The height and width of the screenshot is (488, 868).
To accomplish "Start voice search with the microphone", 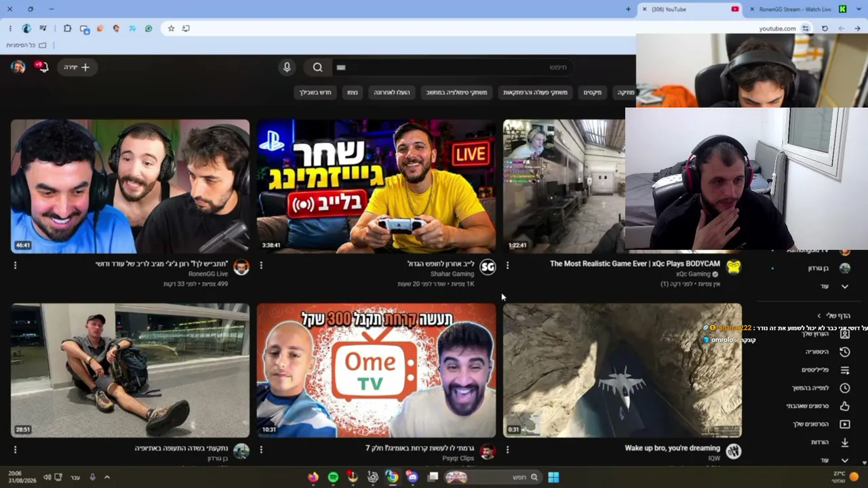I will click(x=287, y=67).
